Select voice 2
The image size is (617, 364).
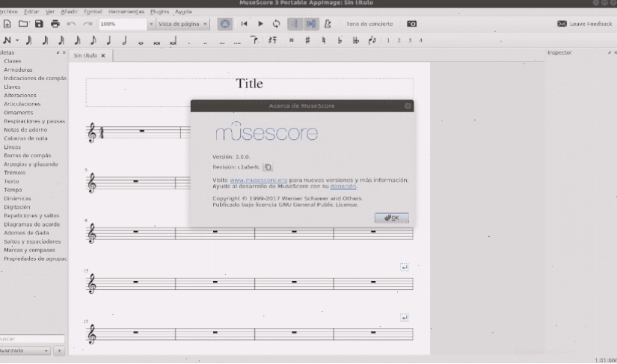click(x=399, y=40)
